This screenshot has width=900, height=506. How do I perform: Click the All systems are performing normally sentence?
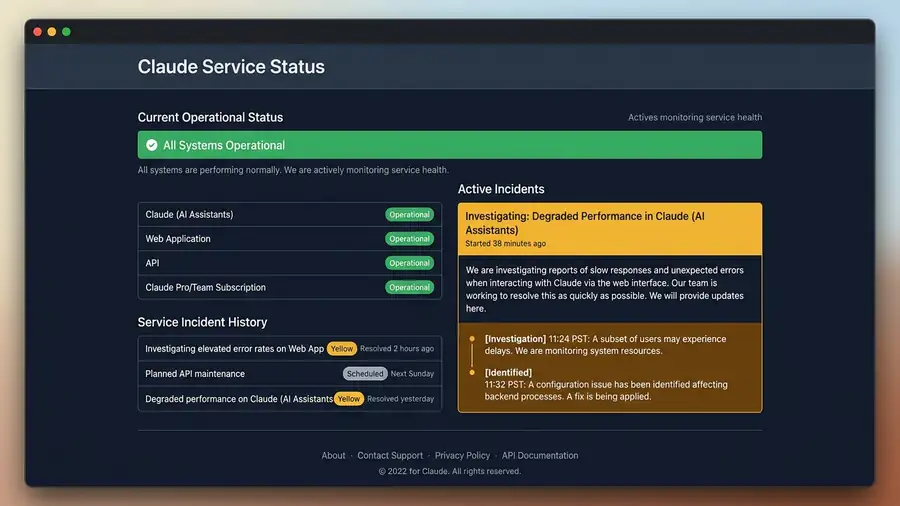pos(293,170)
